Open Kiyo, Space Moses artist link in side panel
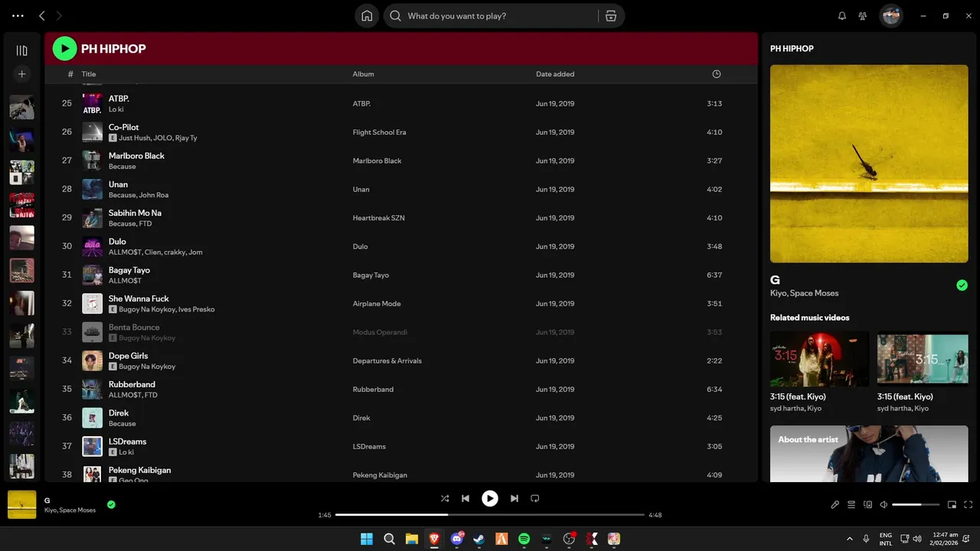 coord(804,293)
